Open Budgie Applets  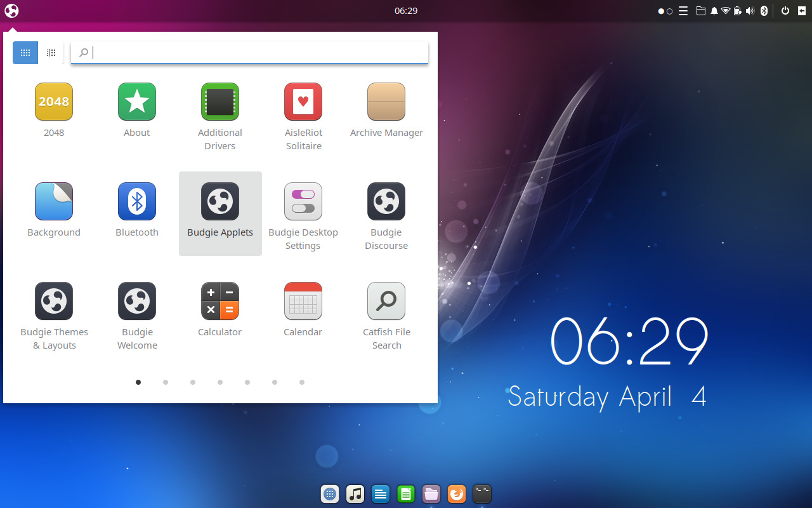pyautogui.click(x=220, y=201)
